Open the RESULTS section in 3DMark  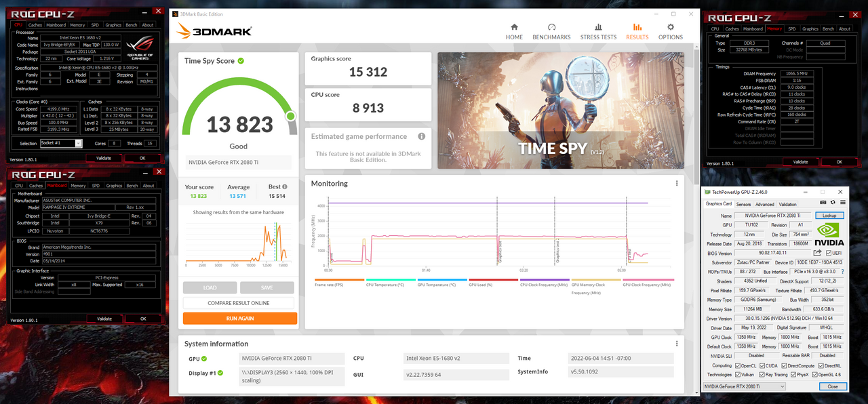pos(637,31)
